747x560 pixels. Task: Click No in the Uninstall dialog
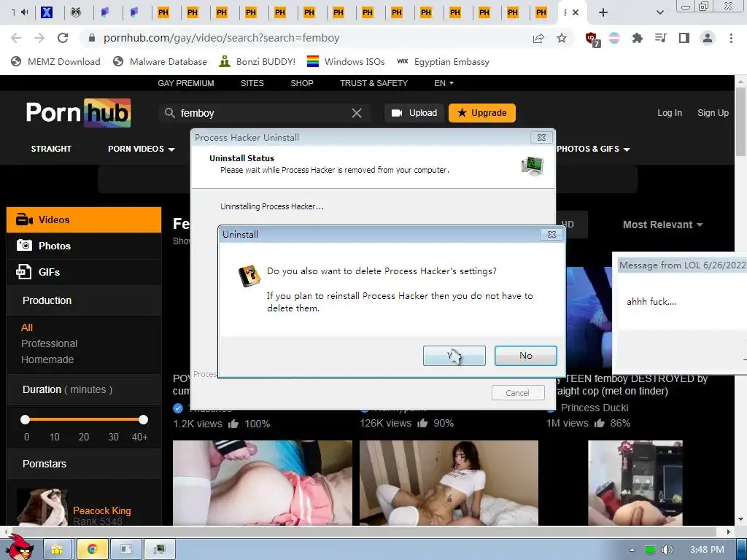[x=525, y=356]
